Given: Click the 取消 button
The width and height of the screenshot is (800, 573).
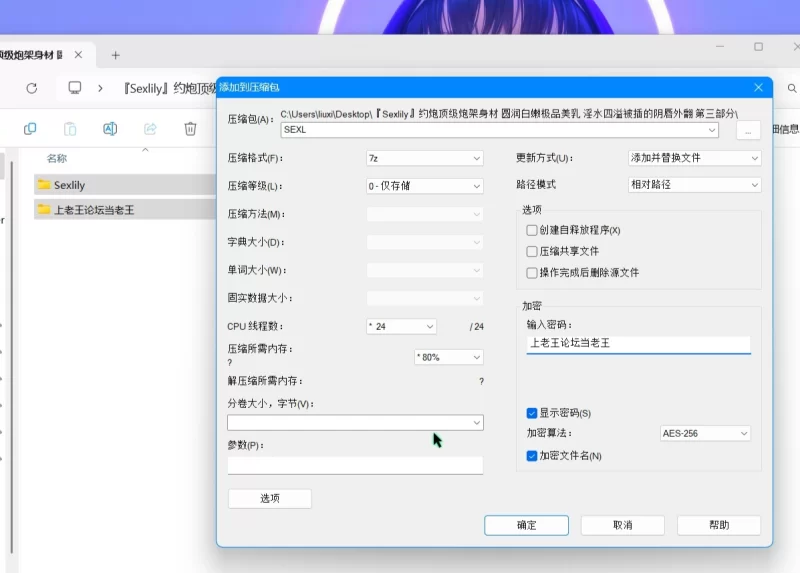Looking at the screenshot, I should 622,525.
